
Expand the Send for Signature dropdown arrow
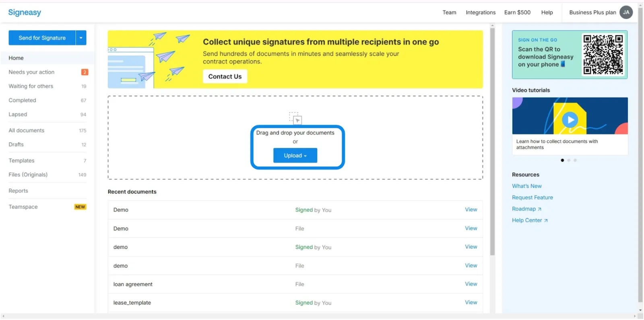[x=81, y=38]
